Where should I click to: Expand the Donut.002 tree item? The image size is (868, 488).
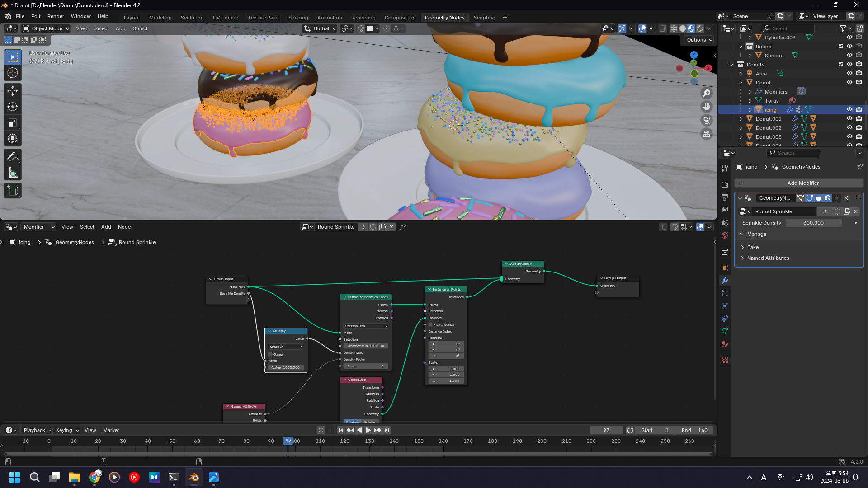741,128
